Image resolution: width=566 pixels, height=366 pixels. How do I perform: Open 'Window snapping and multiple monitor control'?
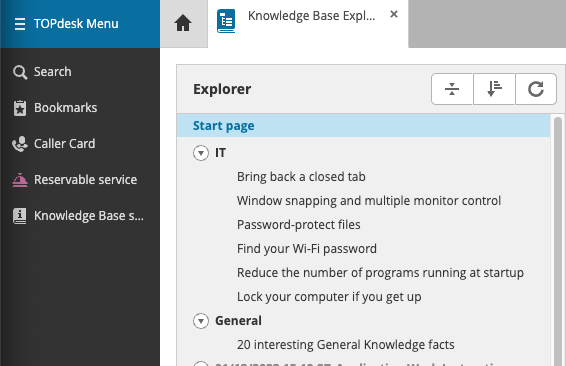[x=369, y=201]
